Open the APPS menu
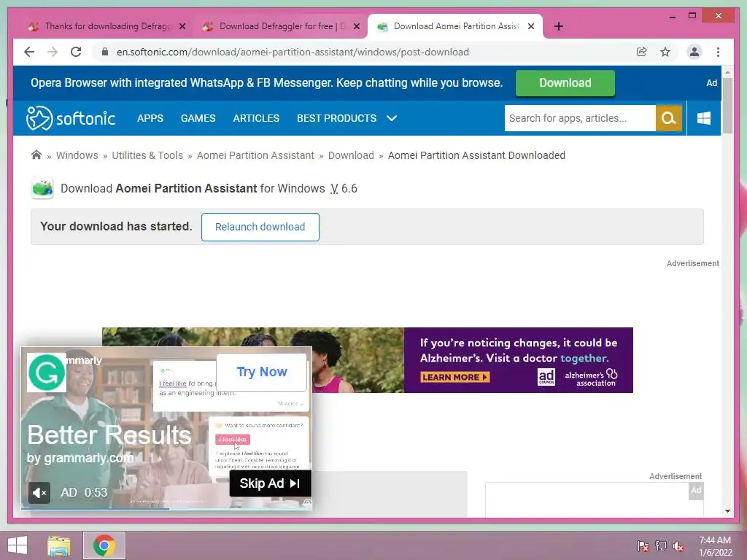The width and height of the screenshot is (747, 560). [x=150, y=118]
